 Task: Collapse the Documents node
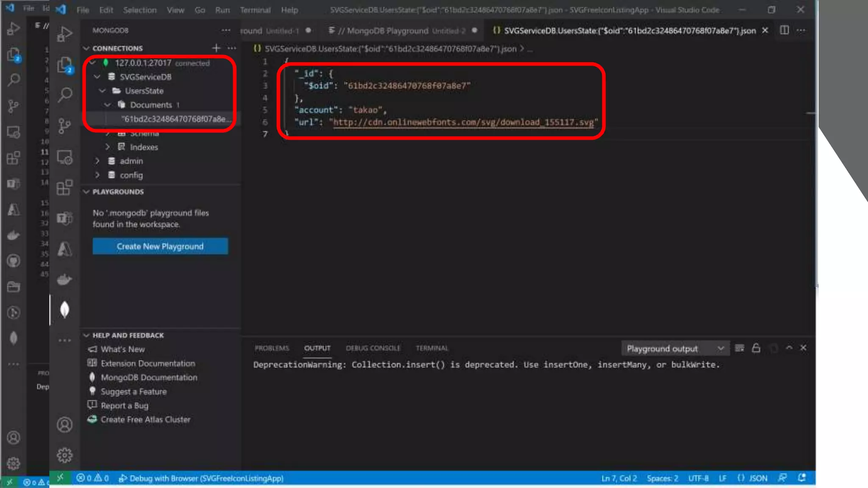point(108,105)
